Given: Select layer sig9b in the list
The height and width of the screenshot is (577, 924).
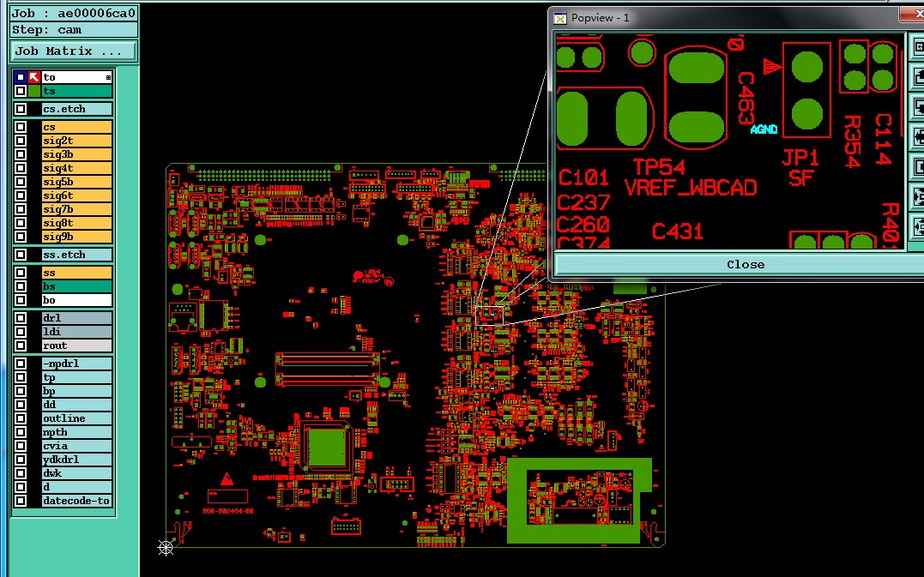Looking at the screenshot, I should 76,237.
